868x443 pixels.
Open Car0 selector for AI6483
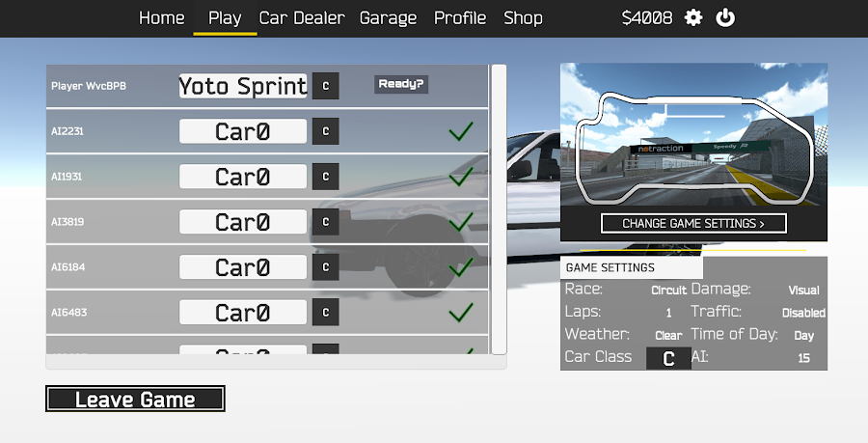point(243,313)
